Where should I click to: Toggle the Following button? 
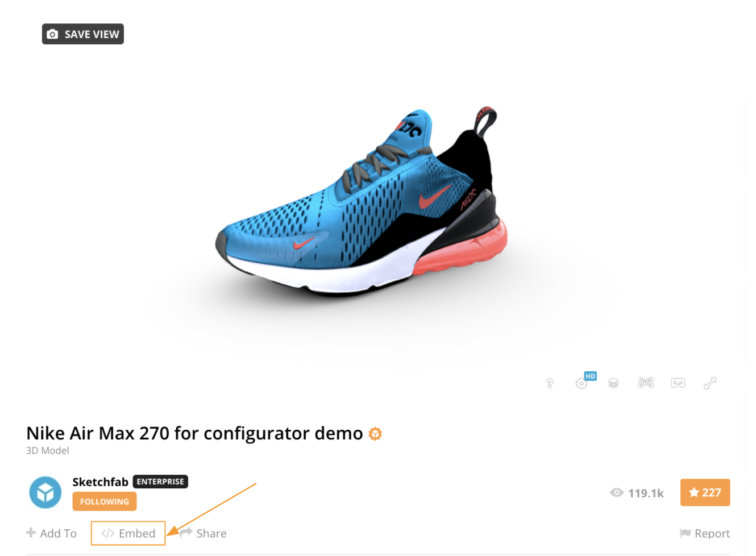pyautogui.click(x=105, y=501)
